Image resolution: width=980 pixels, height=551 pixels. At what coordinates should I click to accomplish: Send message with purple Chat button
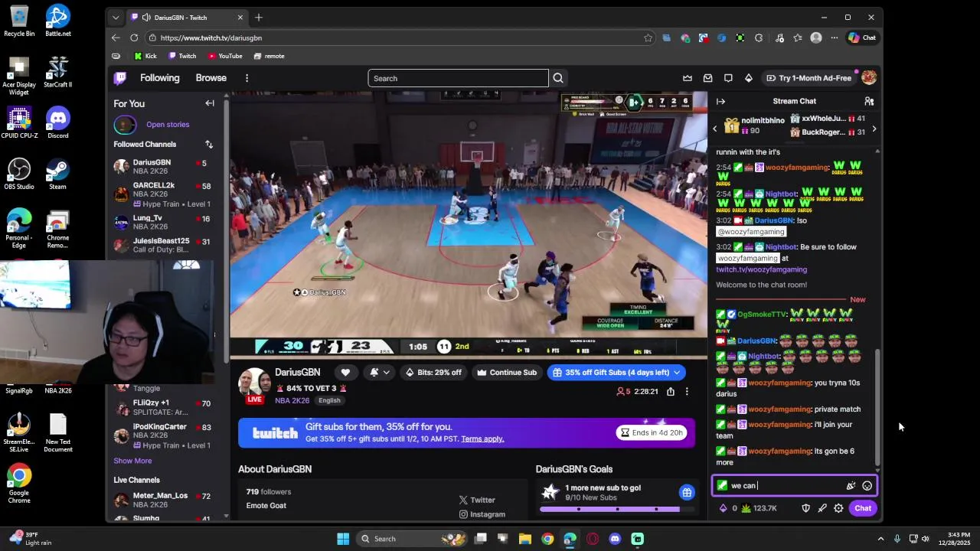[x=863, y=508]
